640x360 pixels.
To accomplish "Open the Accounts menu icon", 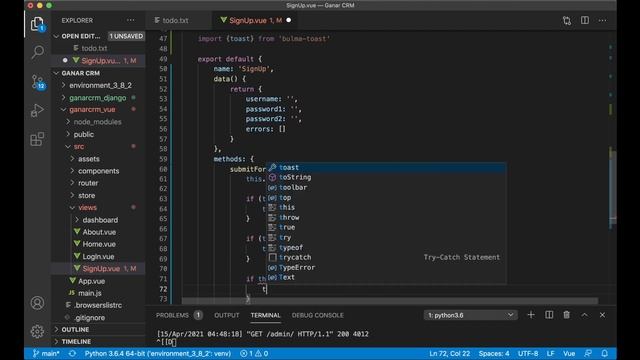I will 37,303.
